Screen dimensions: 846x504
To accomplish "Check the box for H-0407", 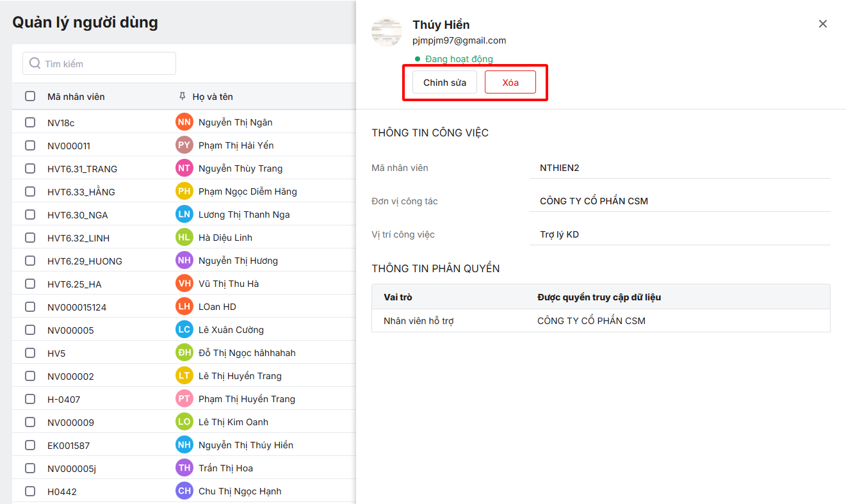I will 30,399.
